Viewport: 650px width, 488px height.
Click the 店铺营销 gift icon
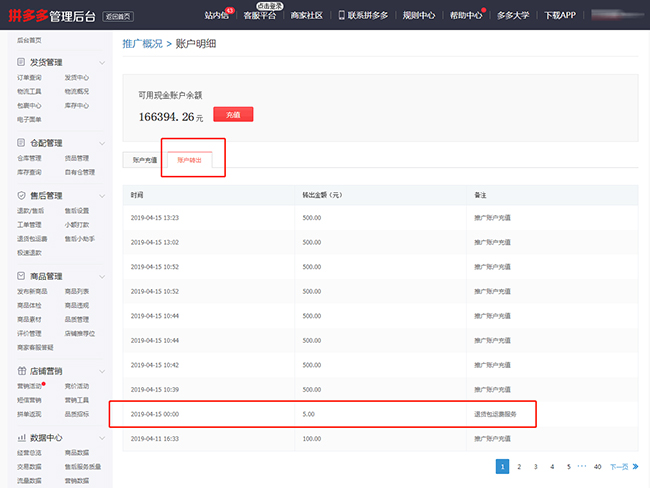[21, 371]
